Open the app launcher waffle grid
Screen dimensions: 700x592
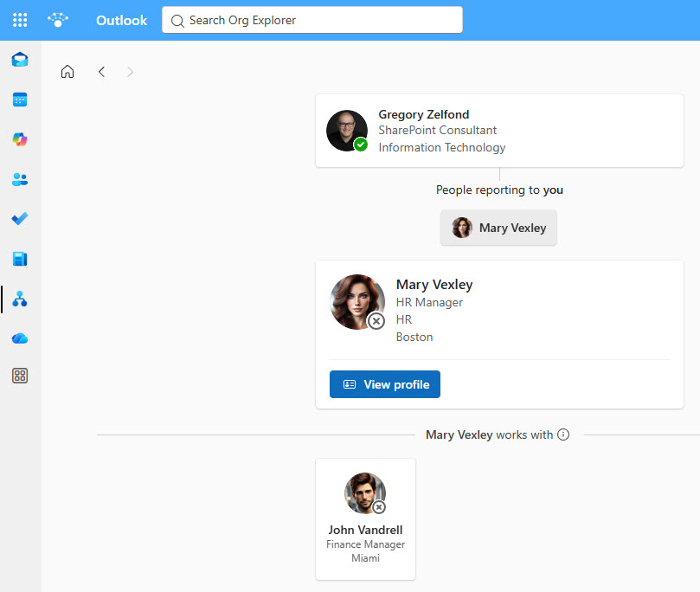coord(20,20)
